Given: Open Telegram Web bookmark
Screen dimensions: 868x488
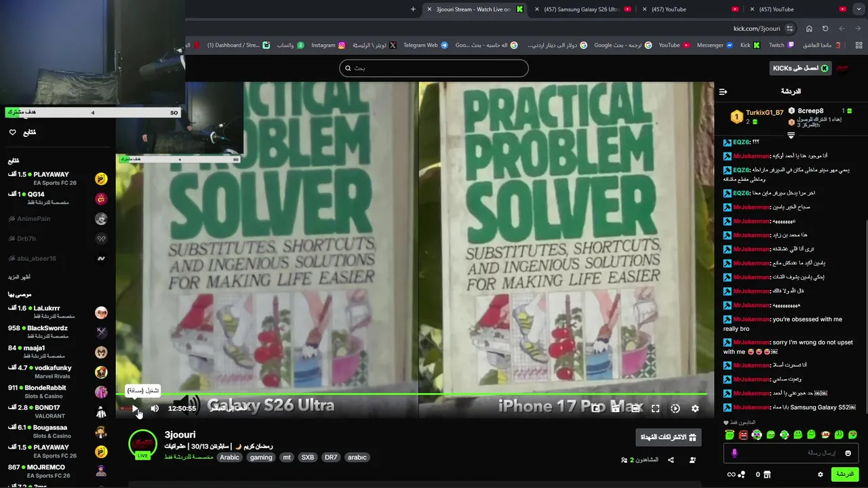Looking at the screenshot, I should click(x=426, y=45).
